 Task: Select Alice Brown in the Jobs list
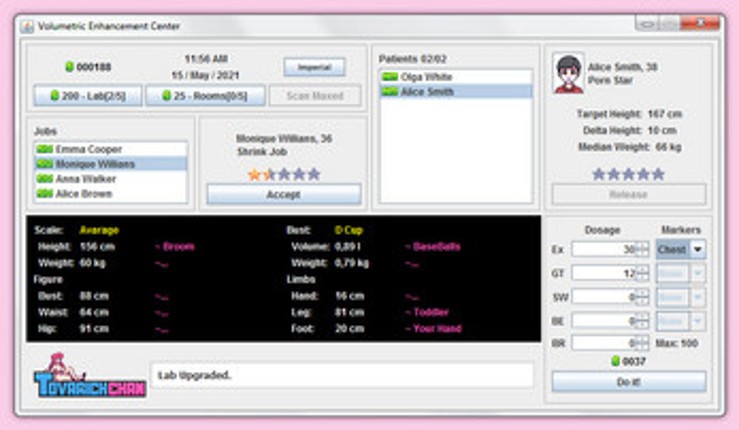tap(111, 194)
